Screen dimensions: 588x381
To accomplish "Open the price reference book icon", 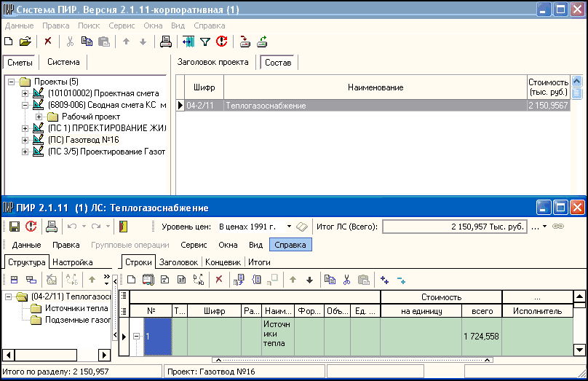I will click(302, 227).
